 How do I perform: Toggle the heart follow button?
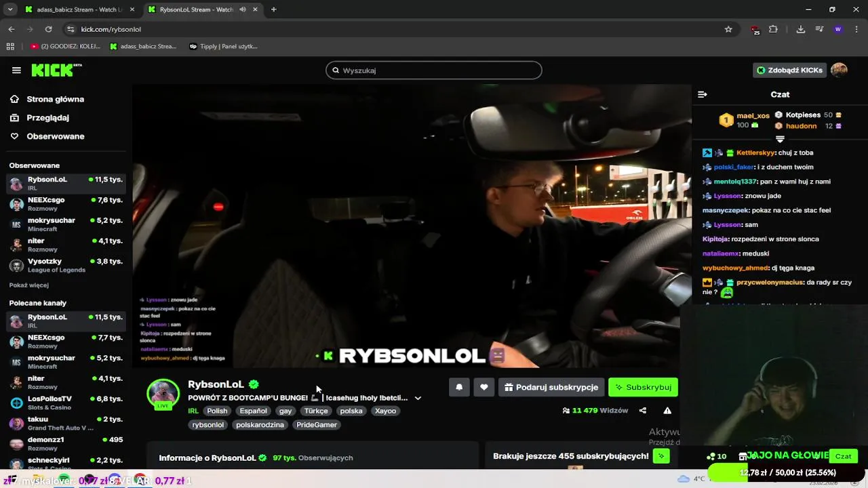pos(484,387)
